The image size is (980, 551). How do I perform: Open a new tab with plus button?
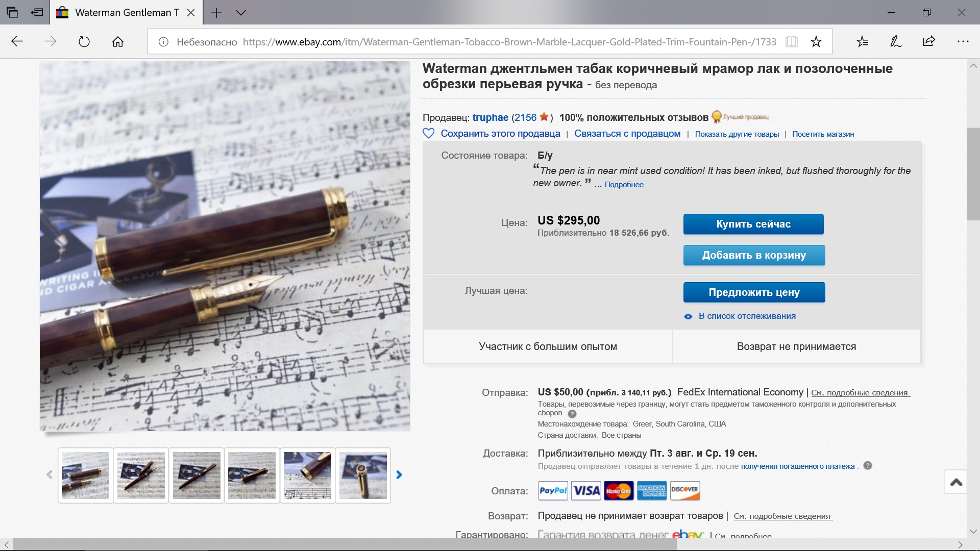tap(216, 13)
